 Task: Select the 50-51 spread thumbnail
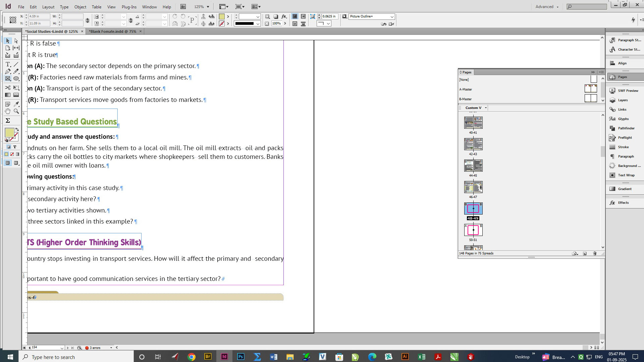(x=473, y=230)
